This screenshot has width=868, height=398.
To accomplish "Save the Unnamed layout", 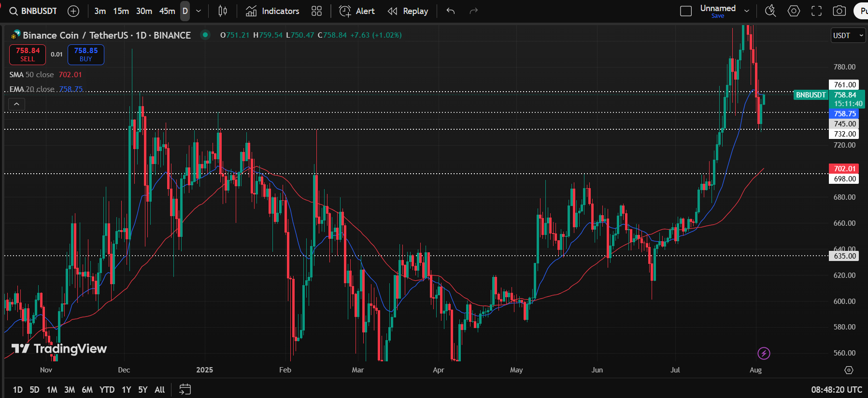I will tap(718, 16).
